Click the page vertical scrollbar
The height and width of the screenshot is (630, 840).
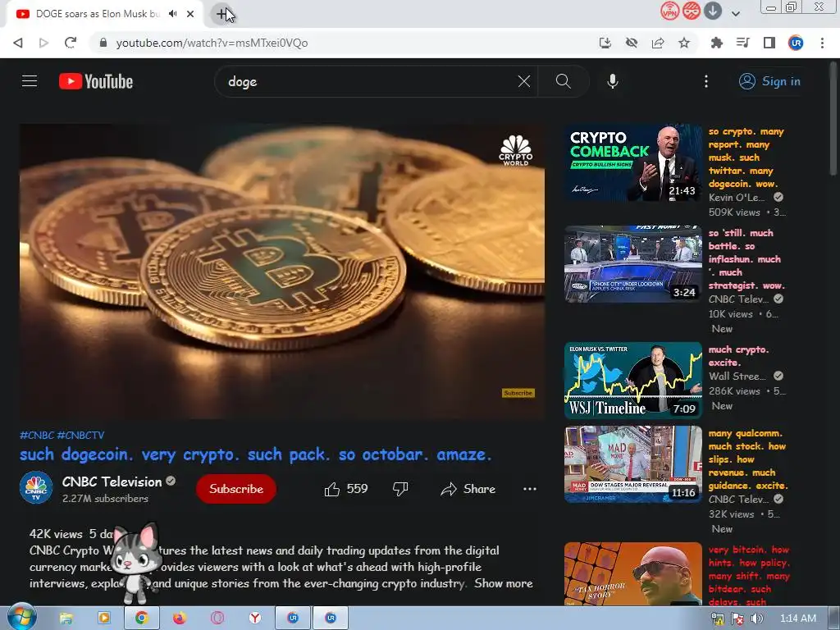834,118
